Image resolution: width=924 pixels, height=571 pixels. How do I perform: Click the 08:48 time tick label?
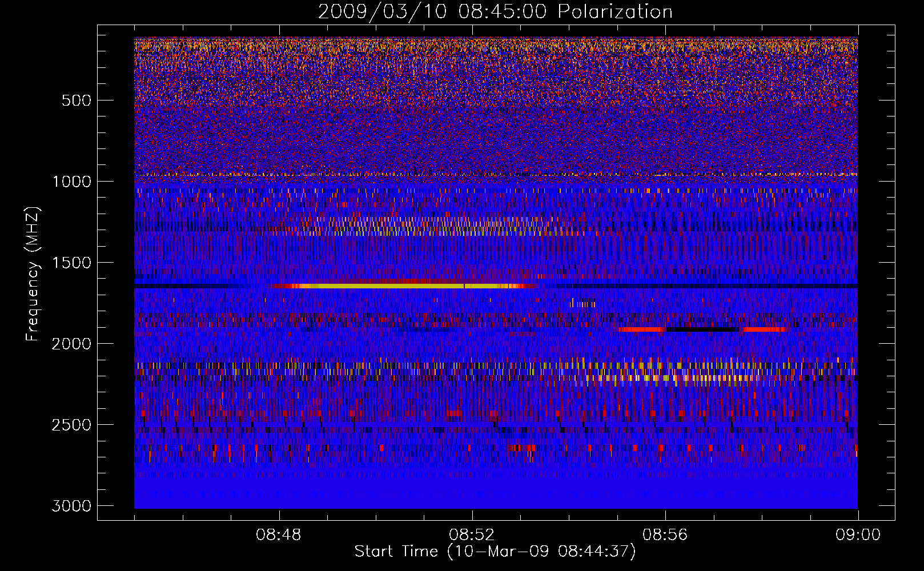(x=279, y=535)
